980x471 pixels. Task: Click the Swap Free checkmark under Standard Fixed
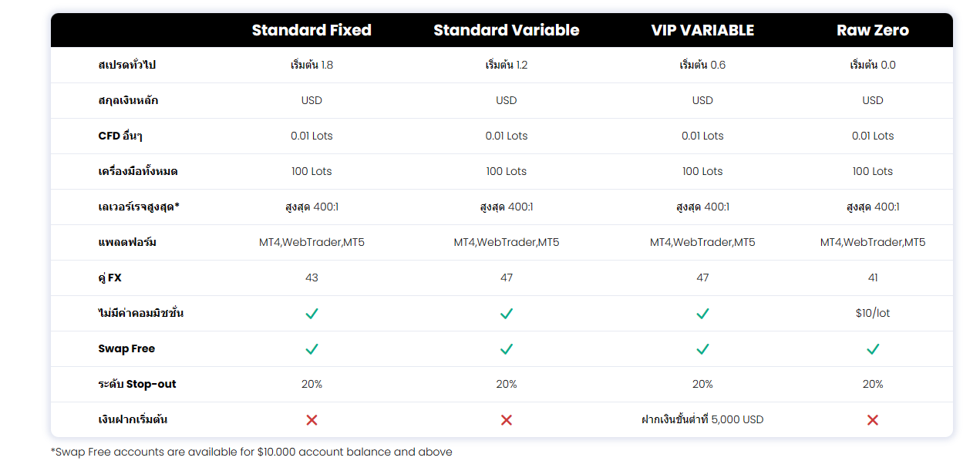pyautogui.click(x=312, y=349)
